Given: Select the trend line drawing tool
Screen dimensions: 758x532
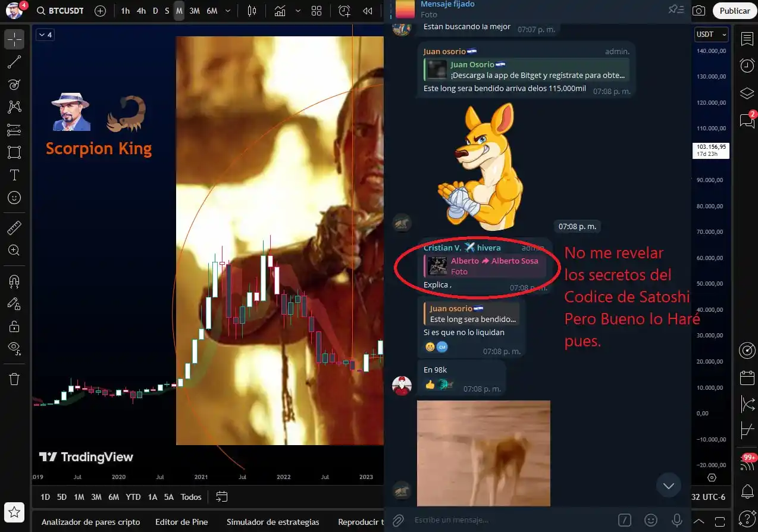Looking at the screenshot, I should pyautogui.click(x=14, y=62).
